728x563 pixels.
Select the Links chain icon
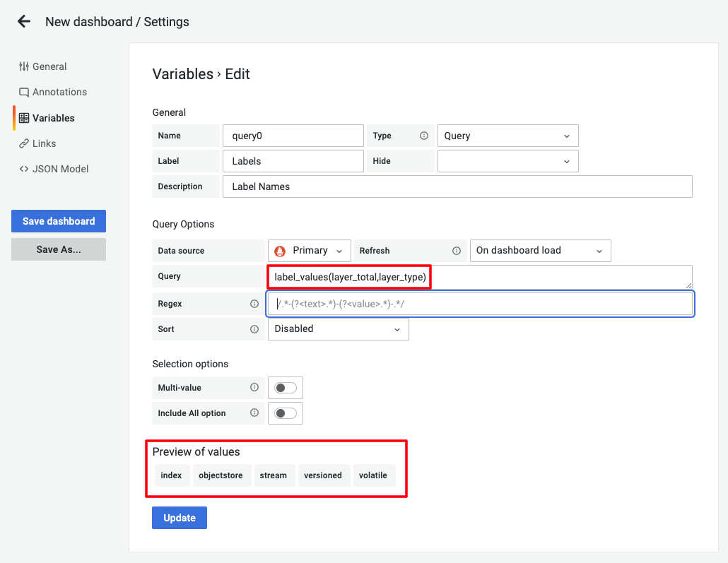pyautogui.click(x=25, y=143)
